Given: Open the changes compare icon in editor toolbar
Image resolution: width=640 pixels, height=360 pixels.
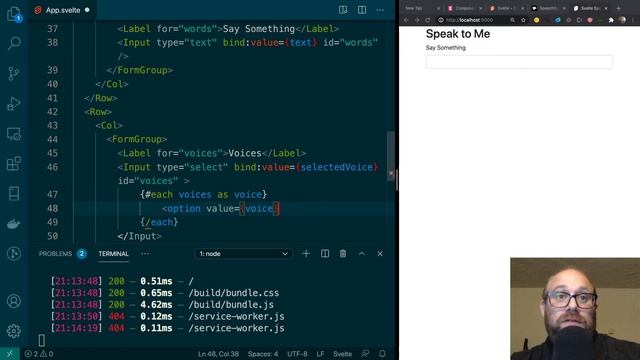Looking at the screenshot, I should (x=343, y=10).
